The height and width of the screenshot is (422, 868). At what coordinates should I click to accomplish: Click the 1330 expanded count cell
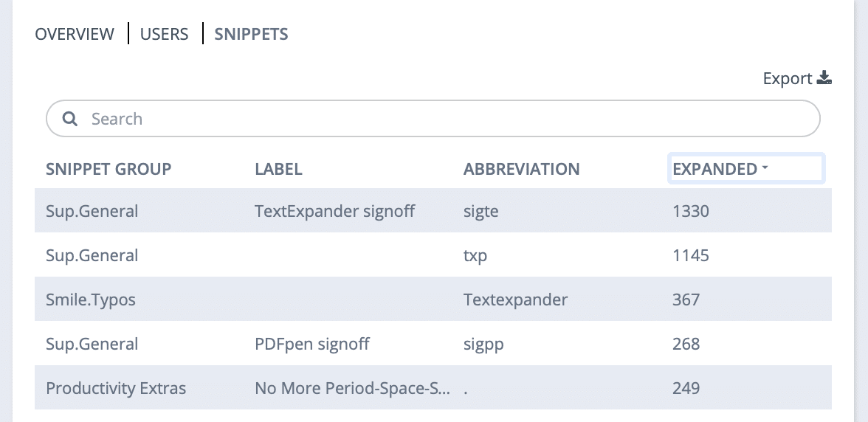(x=690, y=211)
